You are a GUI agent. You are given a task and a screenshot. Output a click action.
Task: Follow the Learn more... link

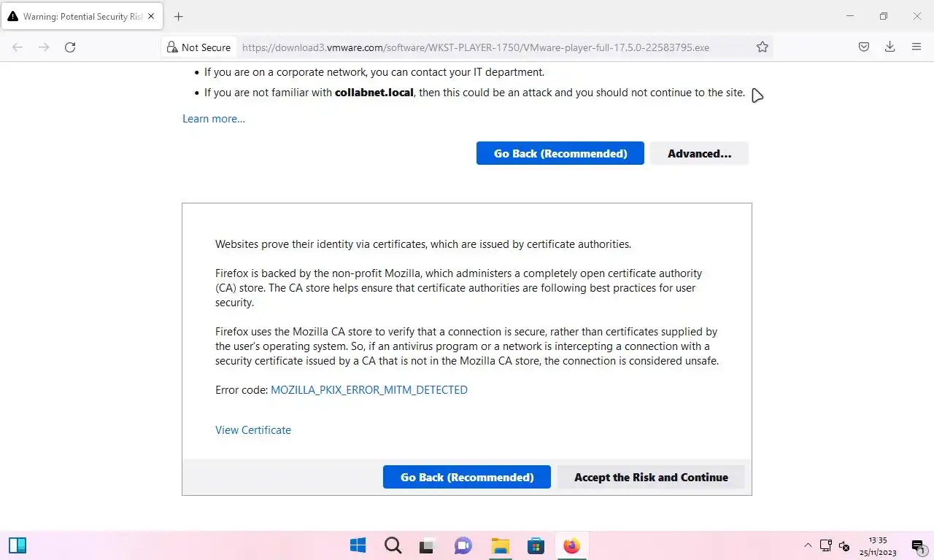214,119
